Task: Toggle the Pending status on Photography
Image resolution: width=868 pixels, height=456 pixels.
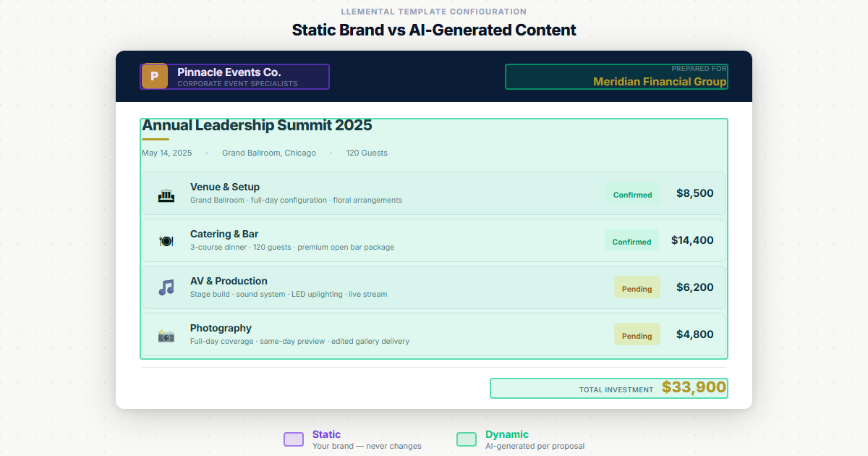Action: point(637,334)
